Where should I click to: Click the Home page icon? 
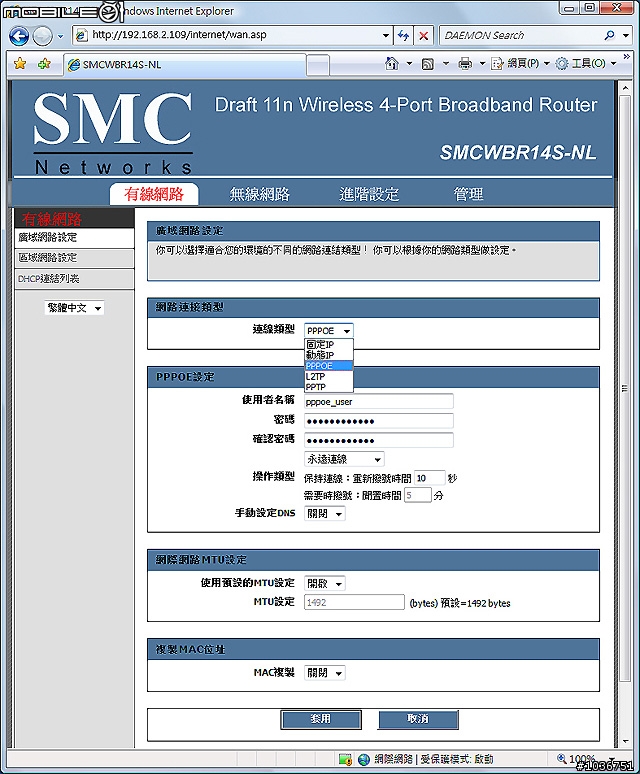(x=392, y=63)
